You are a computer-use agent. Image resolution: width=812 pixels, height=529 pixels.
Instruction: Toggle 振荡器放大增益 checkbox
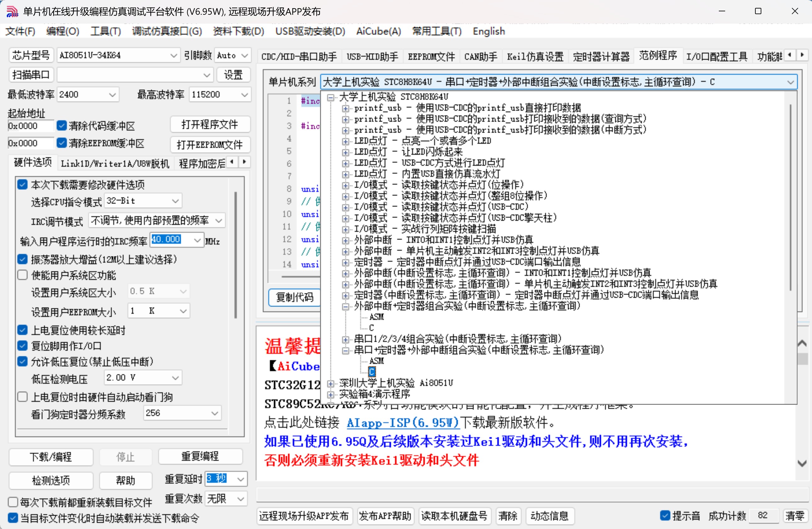(23, 259)
